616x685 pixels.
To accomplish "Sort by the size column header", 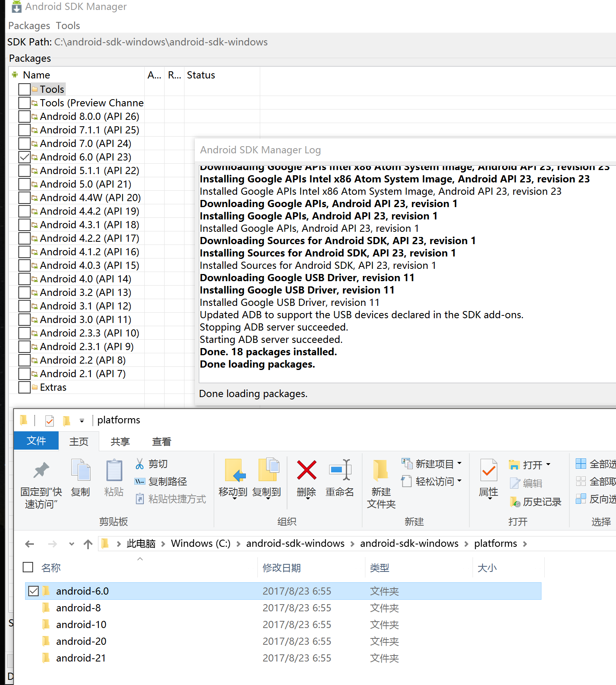I will click(x=487, y=568).
